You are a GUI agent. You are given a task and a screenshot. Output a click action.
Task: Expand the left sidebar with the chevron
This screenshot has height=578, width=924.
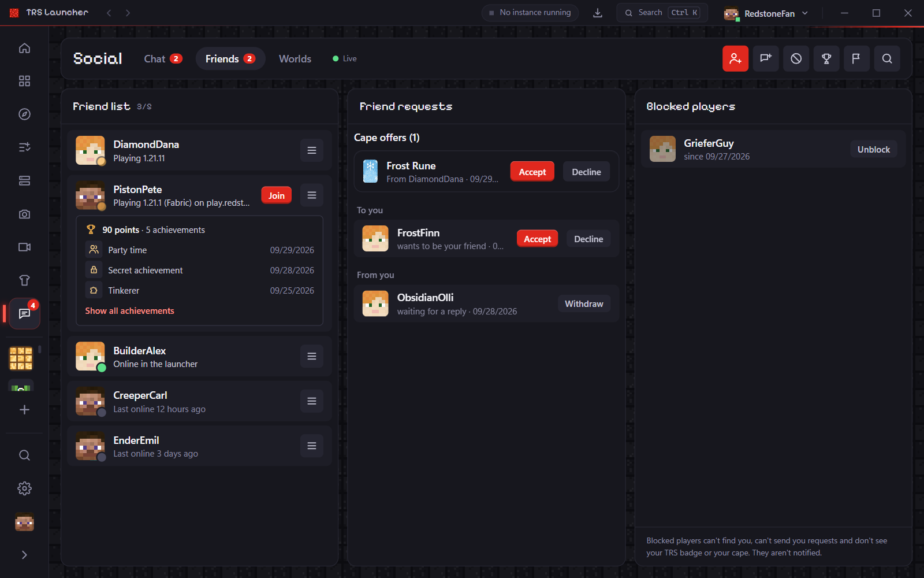tap(24, 555)
